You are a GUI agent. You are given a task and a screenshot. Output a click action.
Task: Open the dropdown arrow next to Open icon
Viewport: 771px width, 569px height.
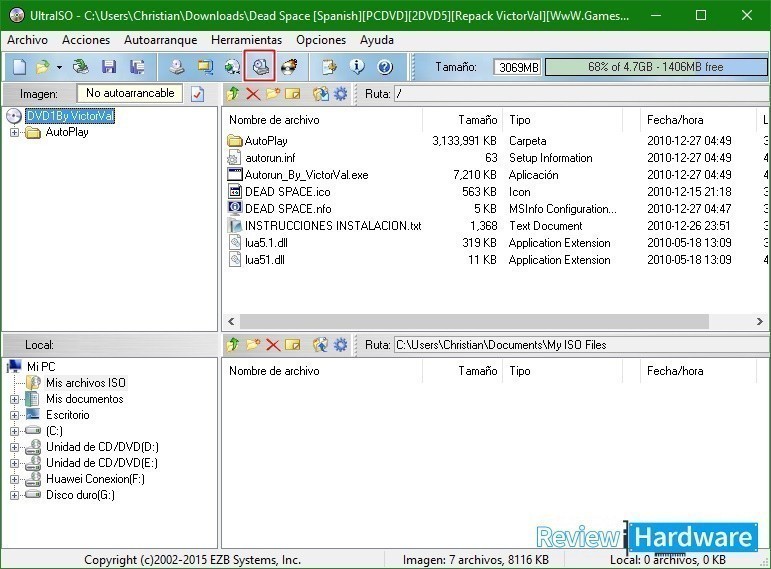pyautogui.click(x=59, y=67)
